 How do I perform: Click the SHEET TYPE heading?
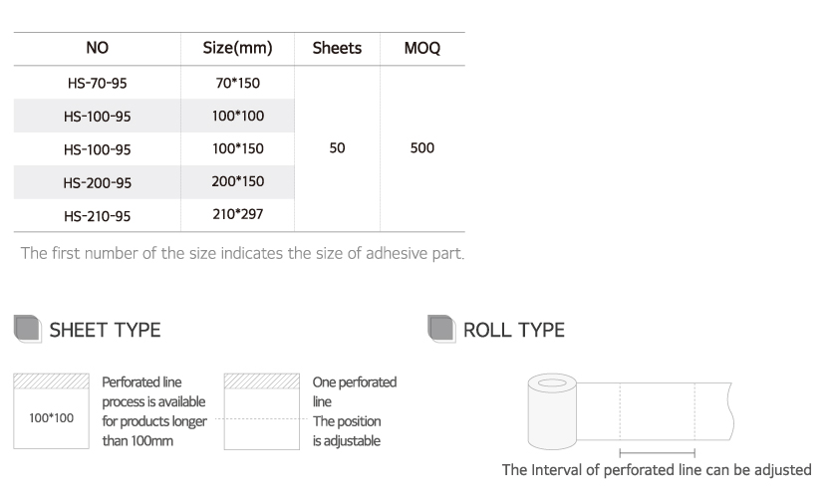click(105, 330)
